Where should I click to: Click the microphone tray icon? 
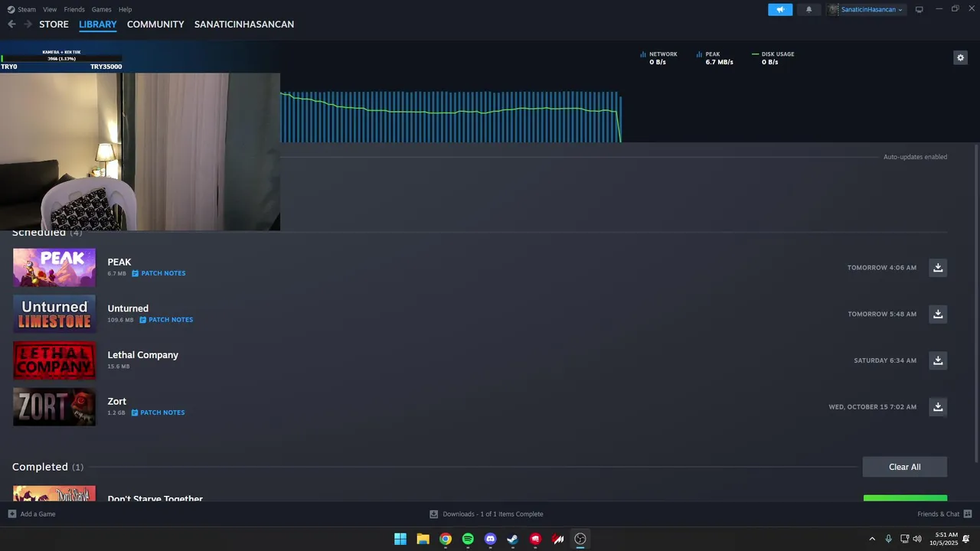tap(888, 539)
